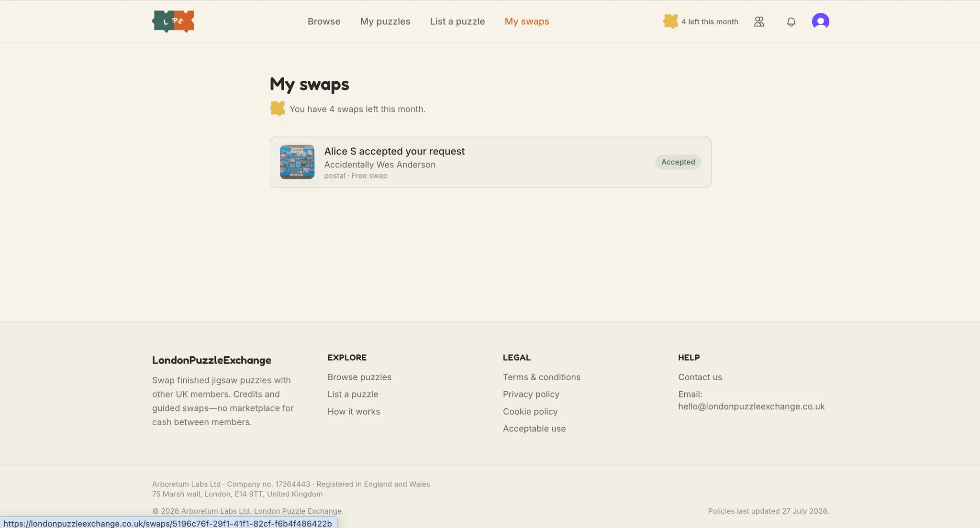Open Terms & conditions link
This screenshot has width=980, height=528.
coord(542,377)
